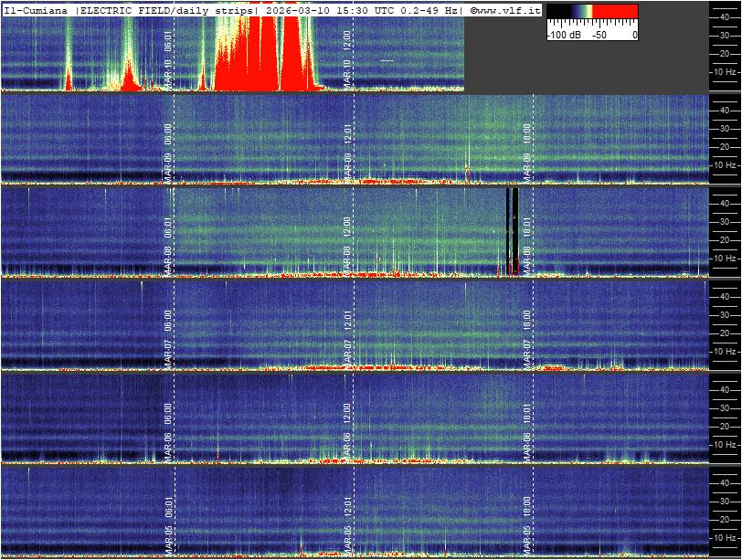Click the -100 dB label on color legend
Image resolution: width=742 pixels, height=560 pixels.
(563, 35)
